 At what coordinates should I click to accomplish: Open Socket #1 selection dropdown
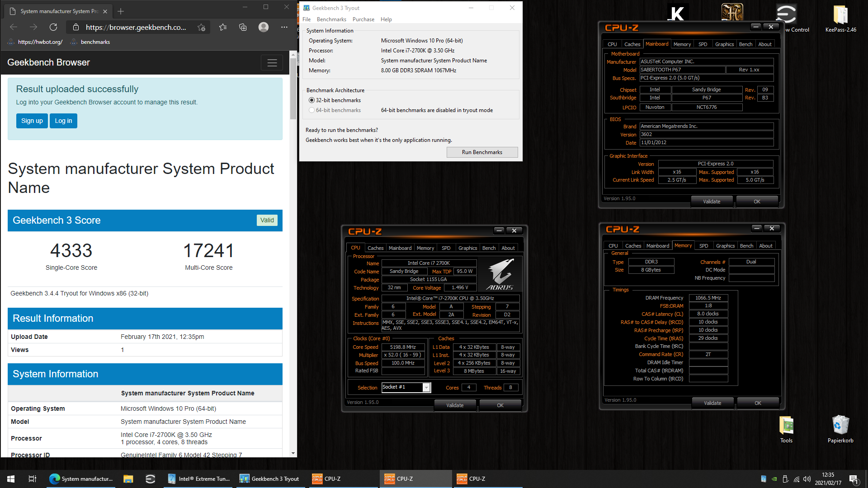(x=406, y=387)
